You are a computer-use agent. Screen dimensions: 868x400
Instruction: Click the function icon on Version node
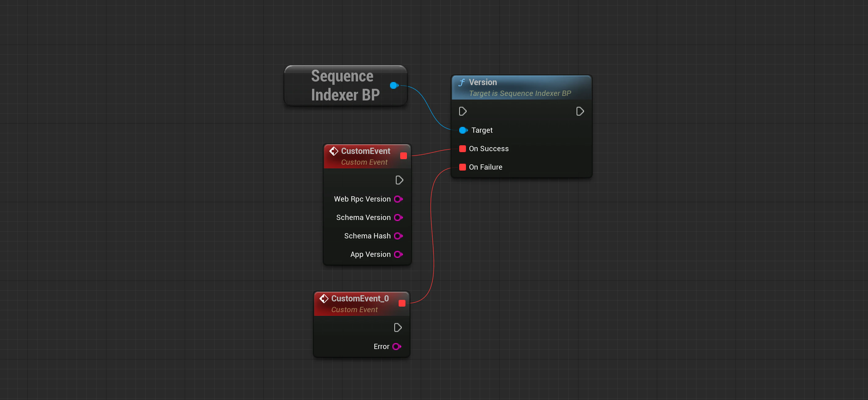pos(462,83)
